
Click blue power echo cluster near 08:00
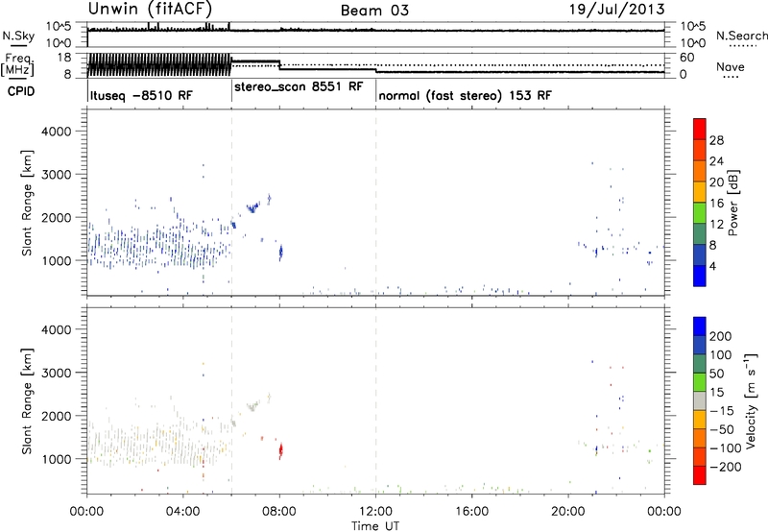click(x=280, y=253)
